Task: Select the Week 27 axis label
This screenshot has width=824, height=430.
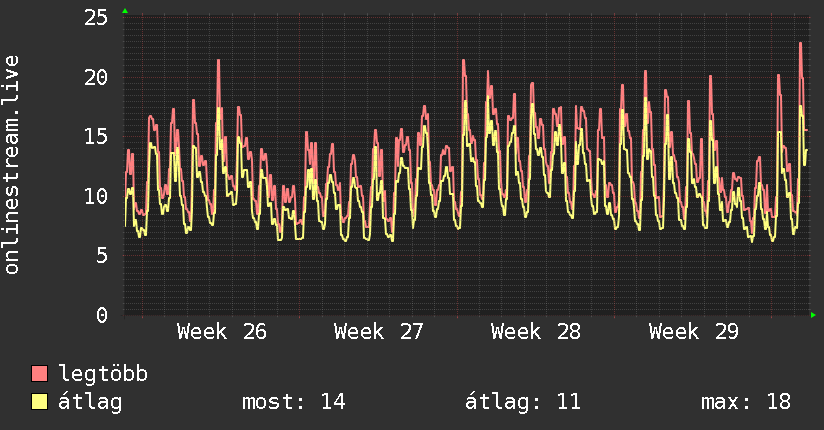Action: [378, 332]
